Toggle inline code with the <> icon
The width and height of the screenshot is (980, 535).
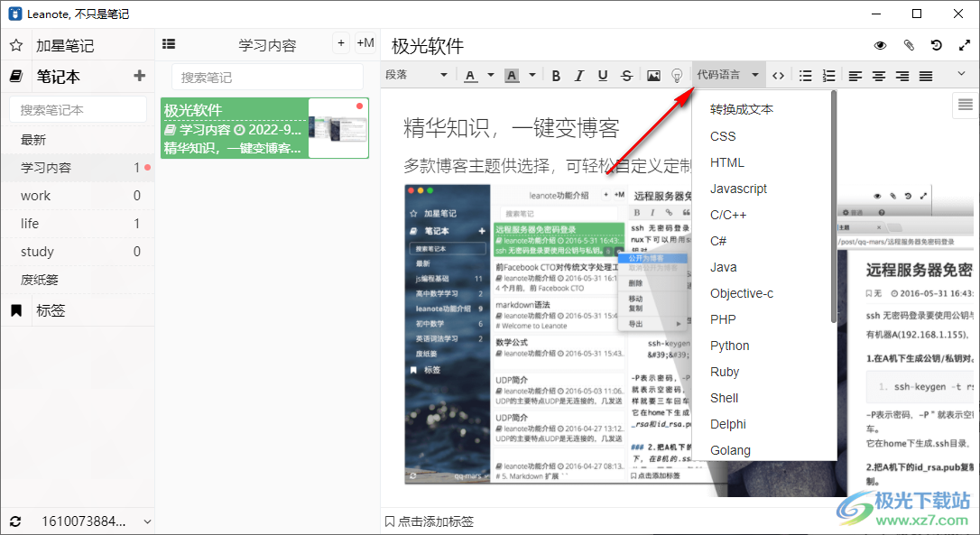tap(778, 76)
